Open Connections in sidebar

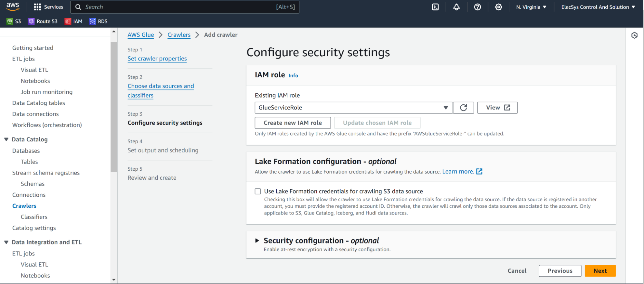29,194
